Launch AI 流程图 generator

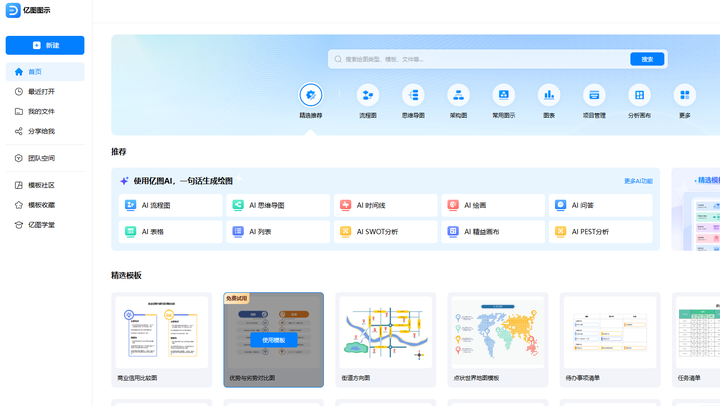click(x=170, y=205)
